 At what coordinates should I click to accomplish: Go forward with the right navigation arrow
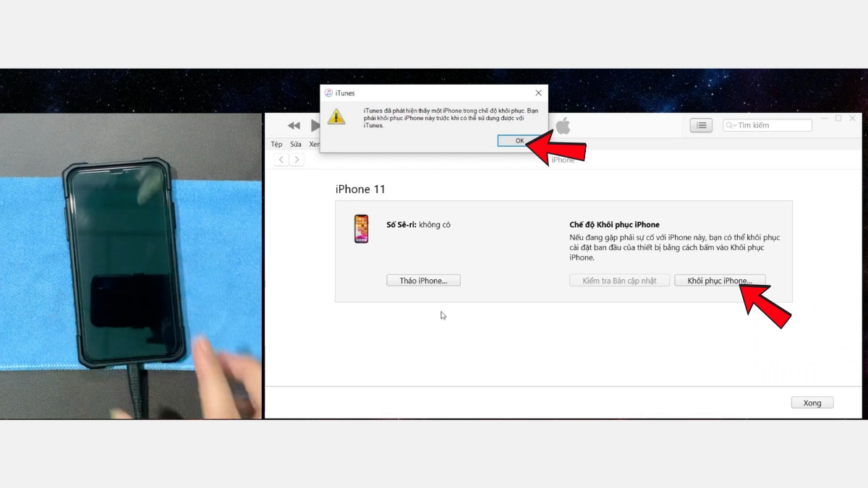point(297,160)
